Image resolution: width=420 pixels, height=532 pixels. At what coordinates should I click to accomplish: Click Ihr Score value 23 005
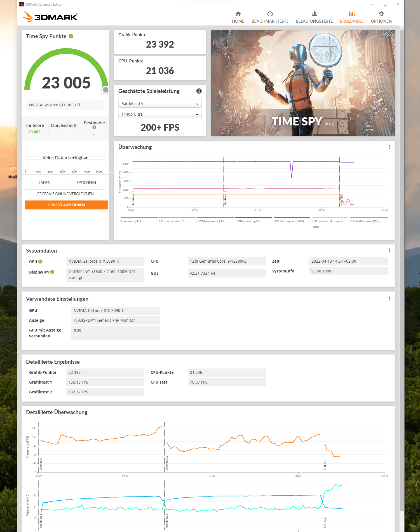34,132
